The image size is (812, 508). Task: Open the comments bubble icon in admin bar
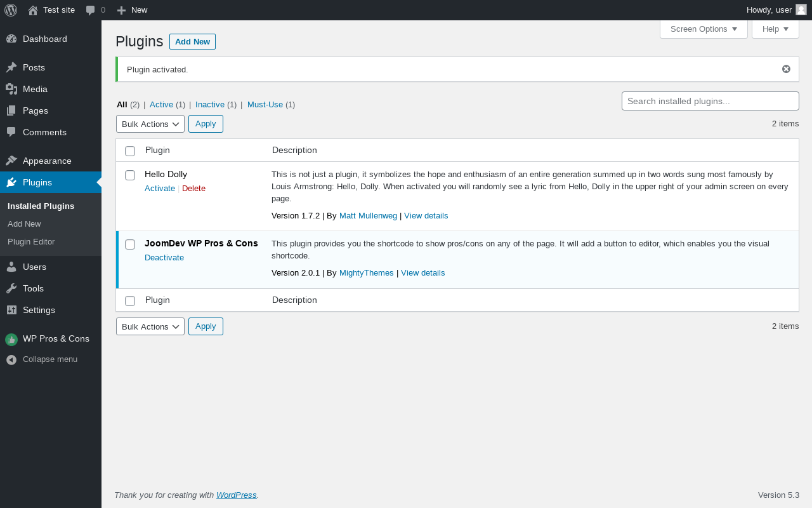[91, 10]
